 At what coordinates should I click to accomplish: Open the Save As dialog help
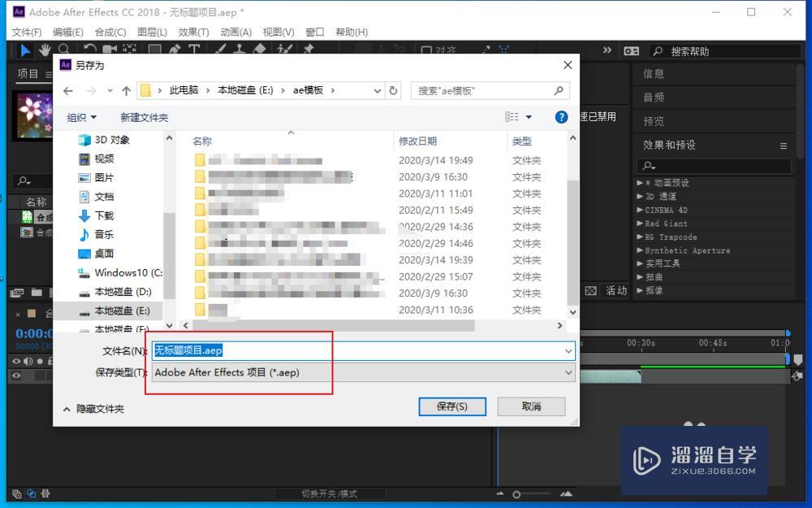pos(561,117)
